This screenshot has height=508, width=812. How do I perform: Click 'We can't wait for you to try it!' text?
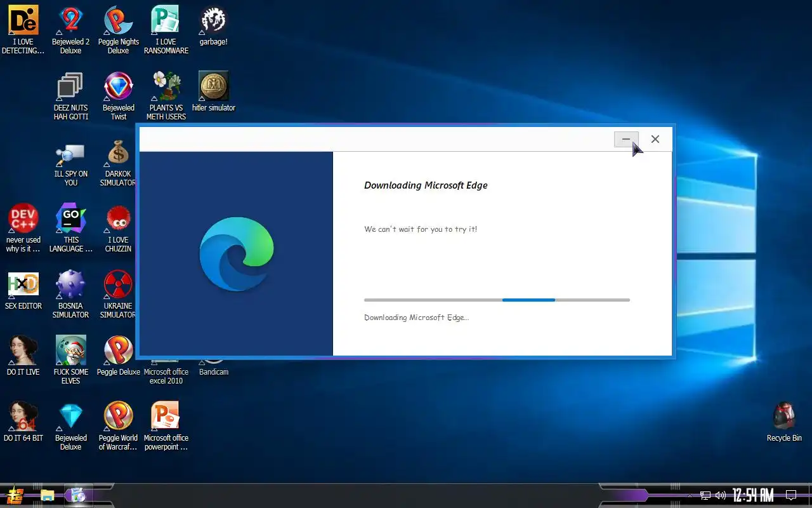pos(421,229)
